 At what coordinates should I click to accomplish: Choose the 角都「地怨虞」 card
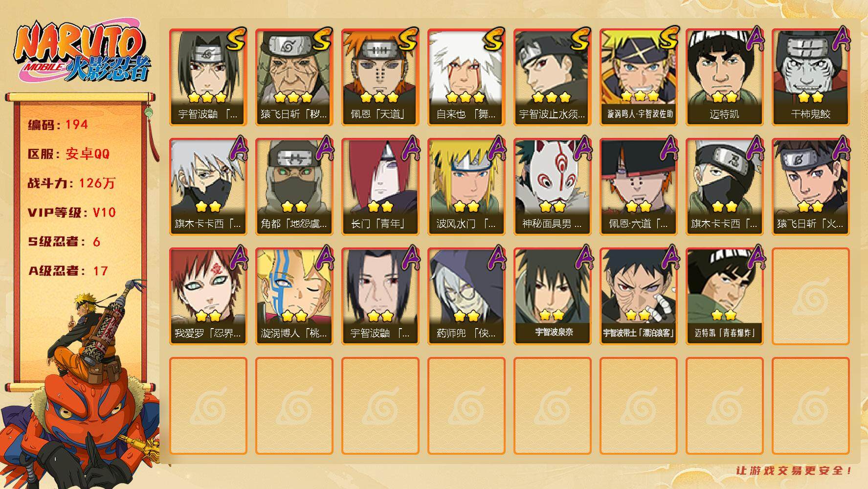point(294,186)
